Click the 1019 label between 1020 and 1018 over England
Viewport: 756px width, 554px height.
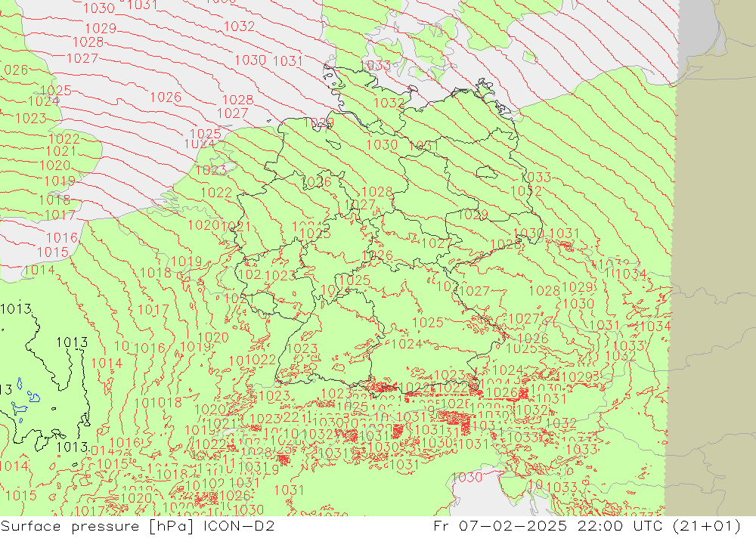pos(60,181)
